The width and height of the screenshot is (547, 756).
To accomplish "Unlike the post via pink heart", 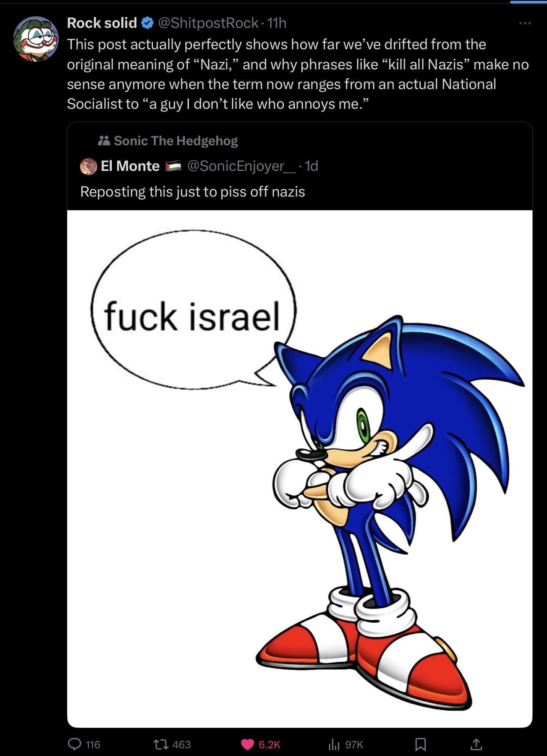I will (x=248, y=744).
